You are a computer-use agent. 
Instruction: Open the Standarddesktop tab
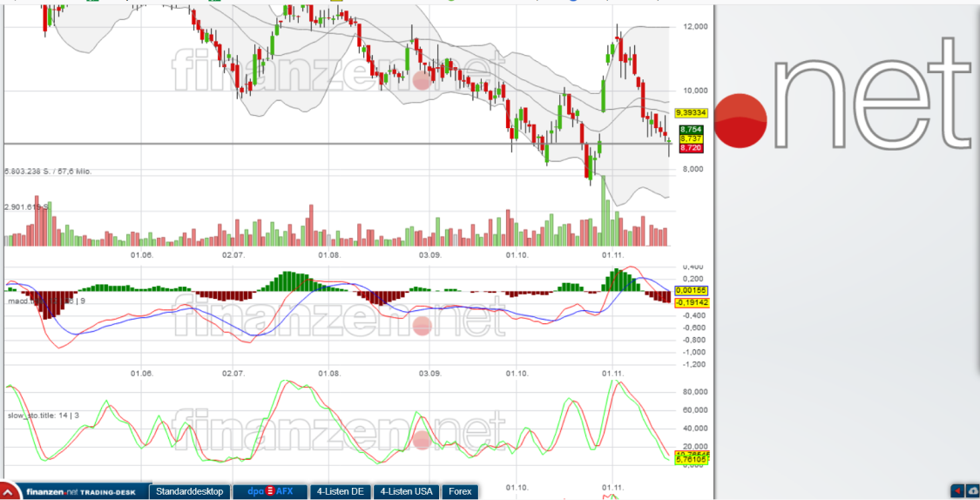coord(189,492)
